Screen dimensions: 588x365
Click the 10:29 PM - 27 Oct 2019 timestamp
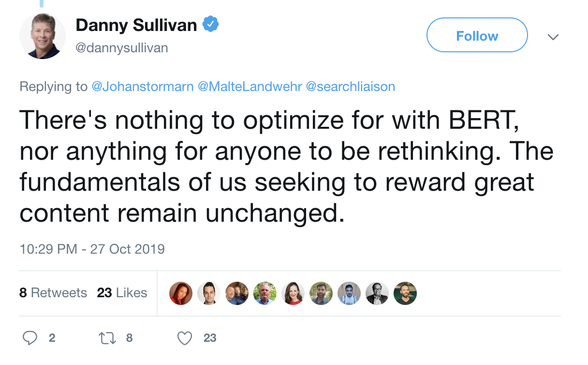(x=92, y=249)
